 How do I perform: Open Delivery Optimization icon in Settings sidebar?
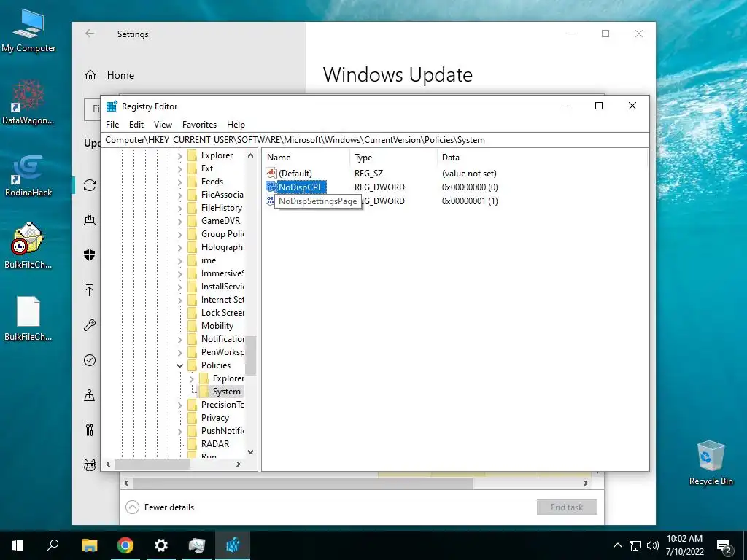(x=90, y=220)
